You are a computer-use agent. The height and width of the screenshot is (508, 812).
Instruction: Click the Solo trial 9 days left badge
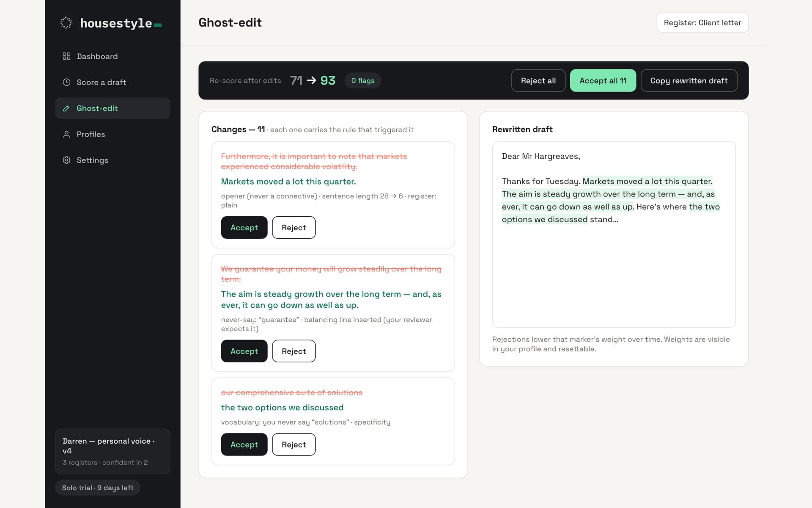click(x=98, y=488)
